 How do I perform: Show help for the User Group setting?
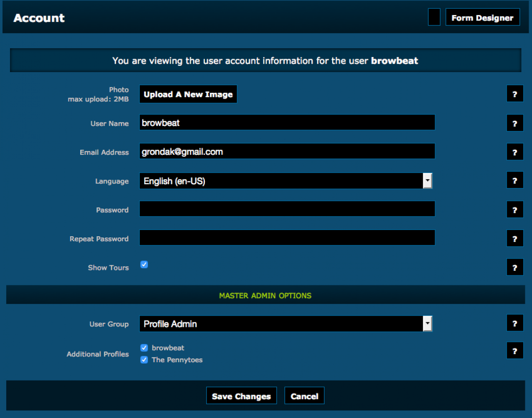(515, 323)
